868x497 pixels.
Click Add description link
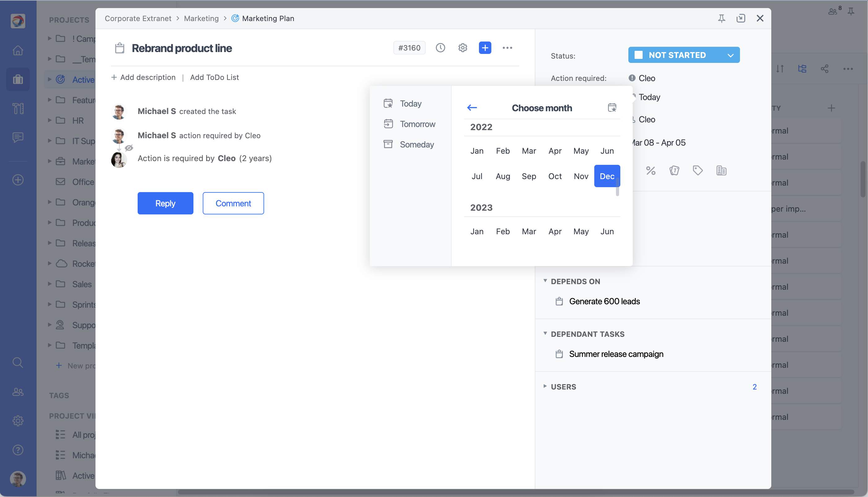[144, 77]
